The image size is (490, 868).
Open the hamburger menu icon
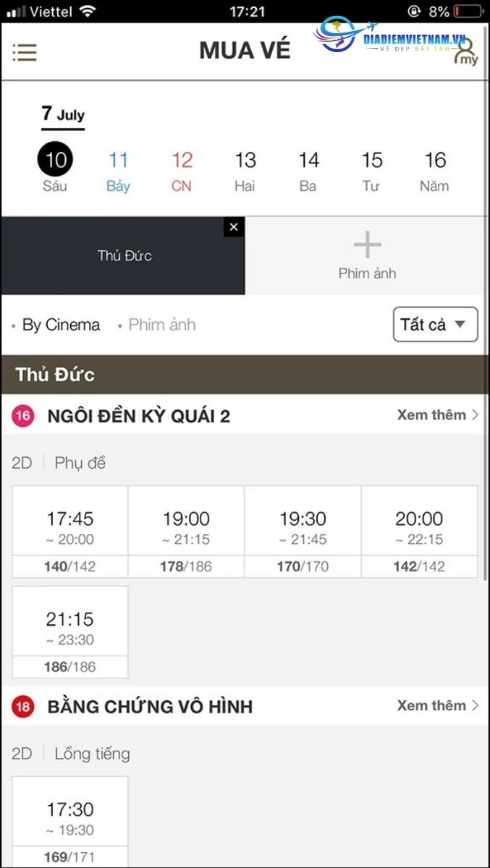click(25, 52)
